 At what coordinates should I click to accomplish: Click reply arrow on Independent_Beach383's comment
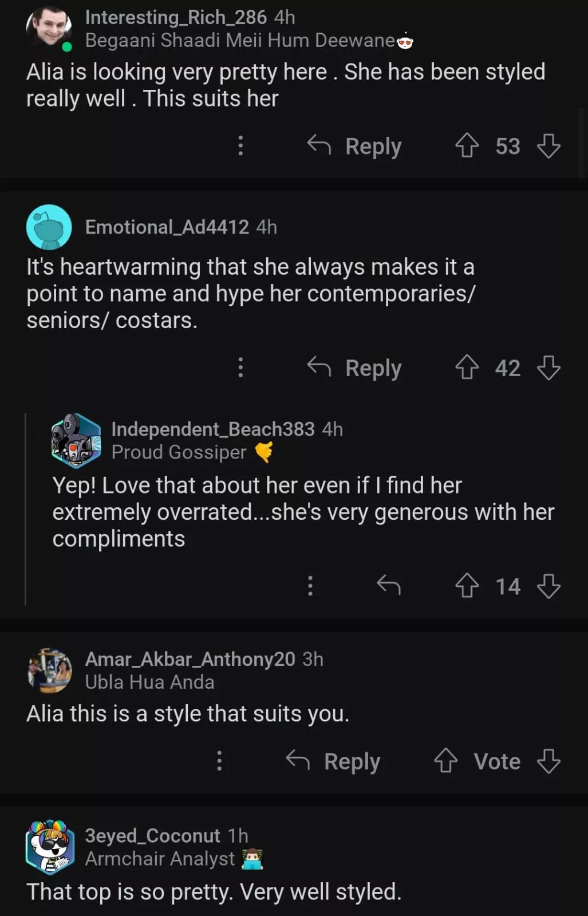click(x=389, y=585)
